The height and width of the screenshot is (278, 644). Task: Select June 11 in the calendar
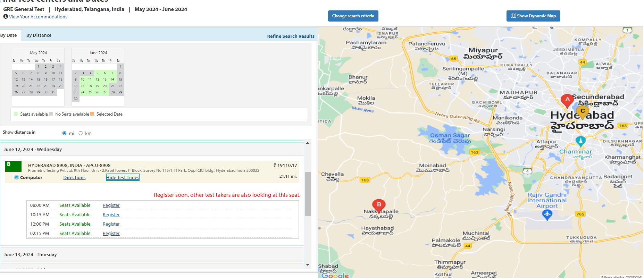[x=90, y=79]
